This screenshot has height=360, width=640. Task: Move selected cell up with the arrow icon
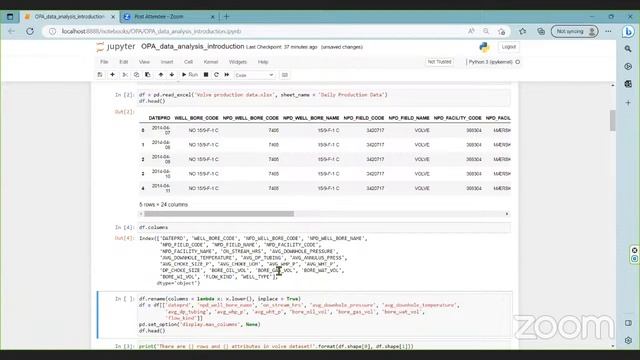point(160,75)
